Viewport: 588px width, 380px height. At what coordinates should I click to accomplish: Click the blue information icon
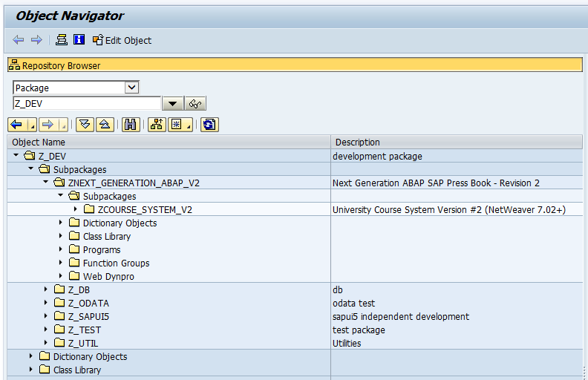click(79, 39)
